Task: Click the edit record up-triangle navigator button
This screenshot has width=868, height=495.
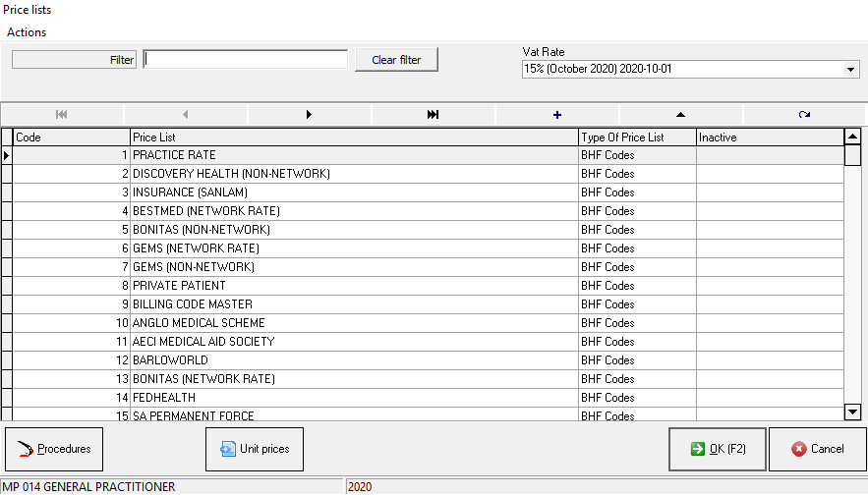Action: tap(680, 115)
